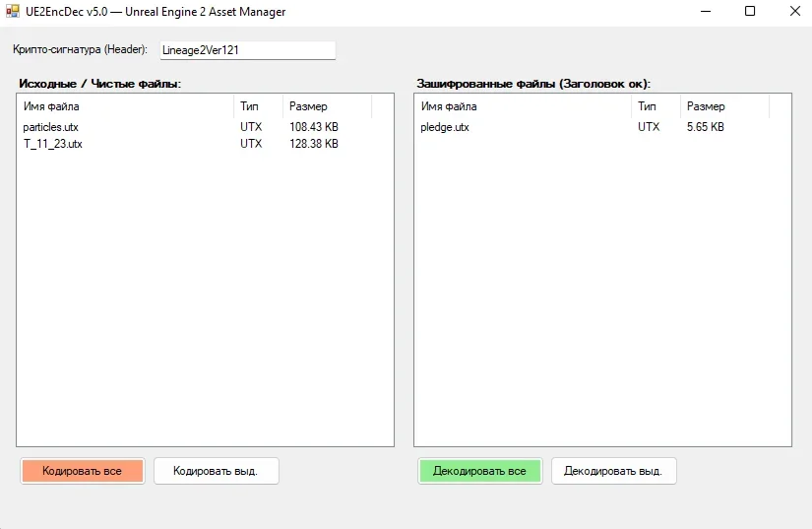Click UTX type cell of particles.utx row
The image size is (812, 529).
click(251, 127)
